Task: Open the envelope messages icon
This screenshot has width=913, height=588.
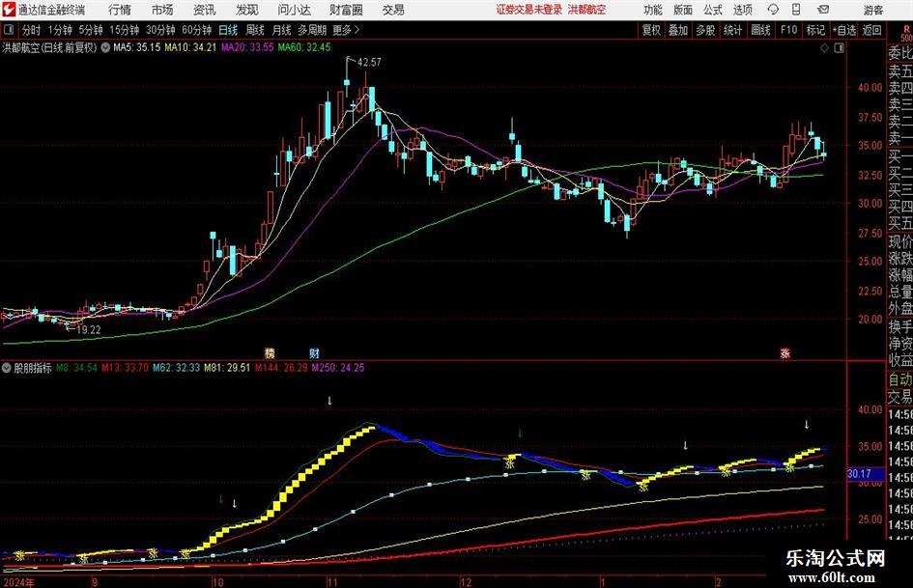Action: pos(823,10)
